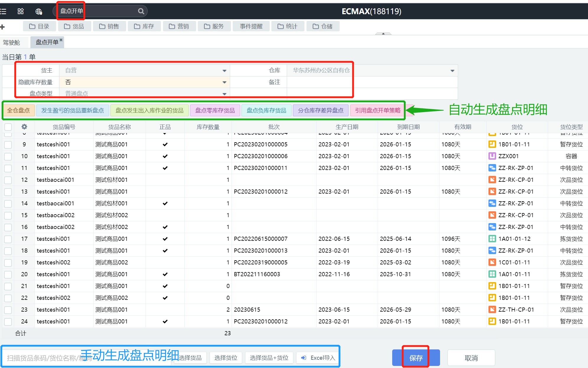This screenshot has width=588, height=368.
Task: Click the Excel导入 import button
Action: [x=318, y=358]
